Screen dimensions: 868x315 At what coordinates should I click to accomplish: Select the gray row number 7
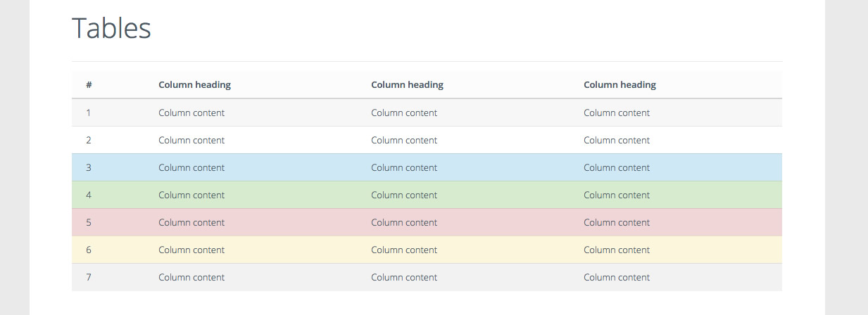427,277
